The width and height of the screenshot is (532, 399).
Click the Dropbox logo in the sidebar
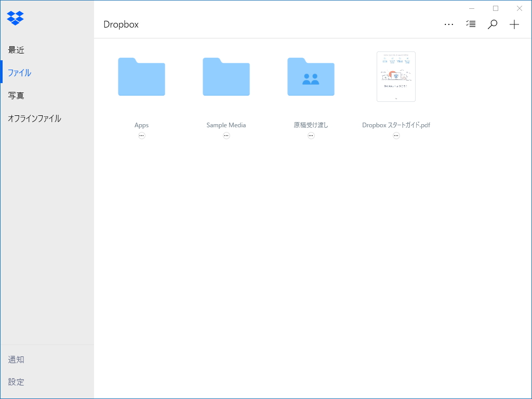16,18
